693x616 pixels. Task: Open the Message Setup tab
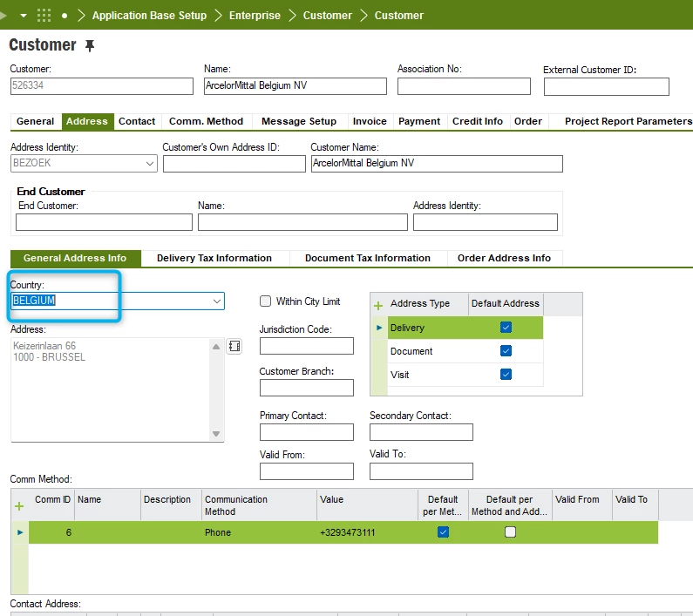[x=299, y=121]
